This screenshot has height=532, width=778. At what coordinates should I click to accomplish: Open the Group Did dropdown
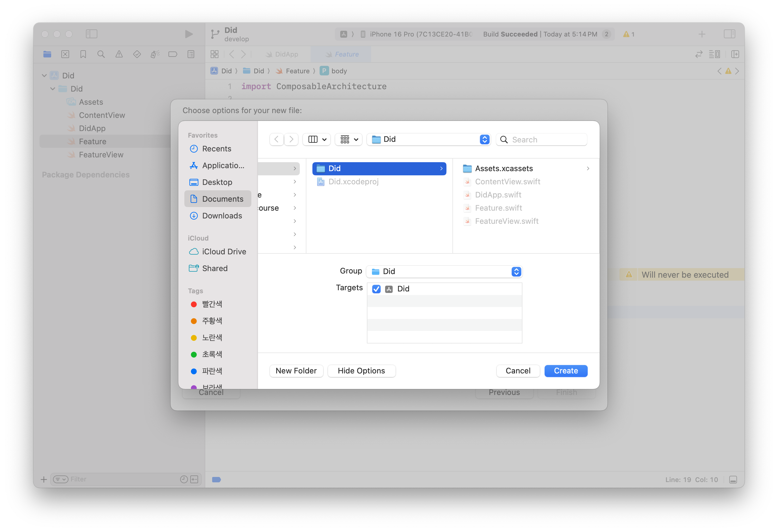(444, 271)
